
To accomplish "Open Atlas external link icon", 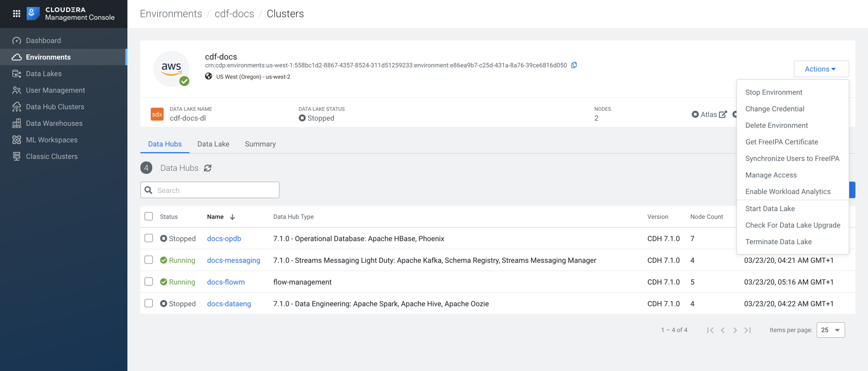I will (723, 114).
